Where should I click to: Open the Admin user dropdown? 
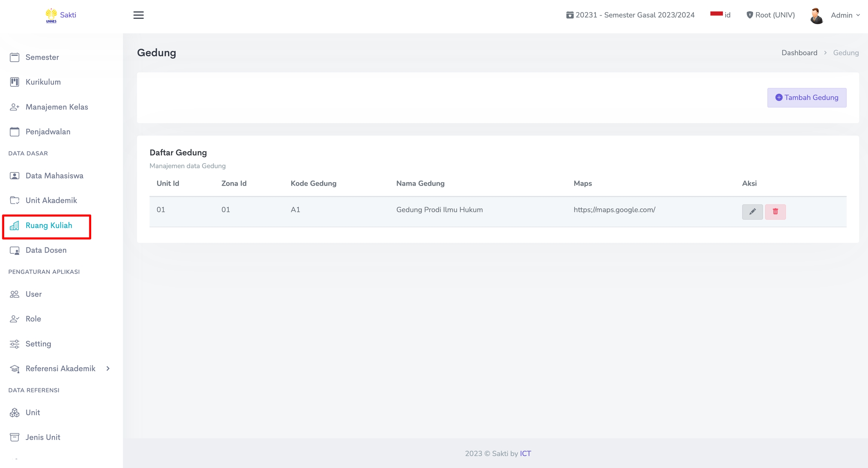(x=845, y=15)
